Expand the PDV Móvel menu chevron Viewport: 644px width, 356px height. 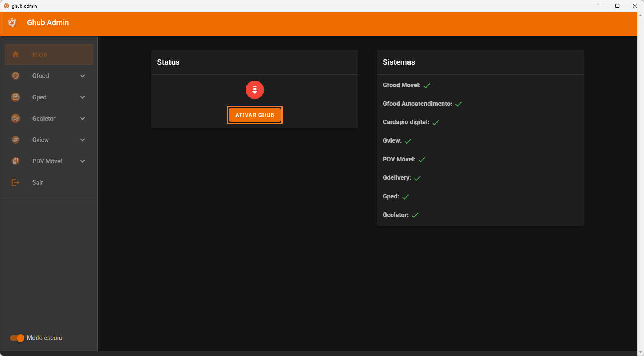tap(83, 161)
